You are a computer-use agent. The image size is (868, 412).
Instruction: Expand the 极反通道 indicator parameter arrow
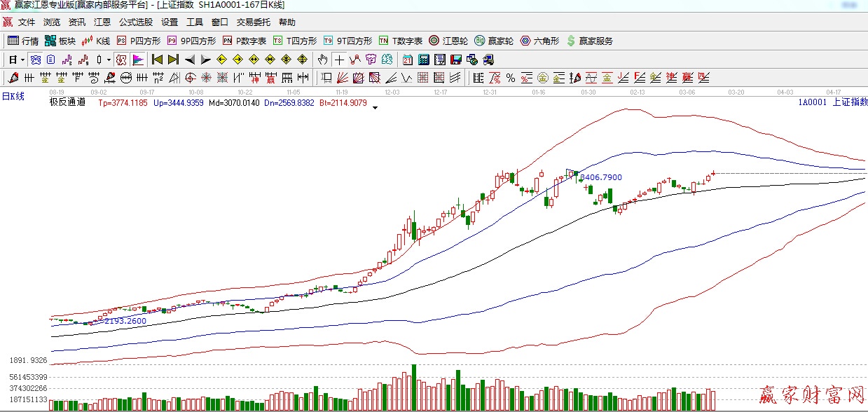coord(375,108)
